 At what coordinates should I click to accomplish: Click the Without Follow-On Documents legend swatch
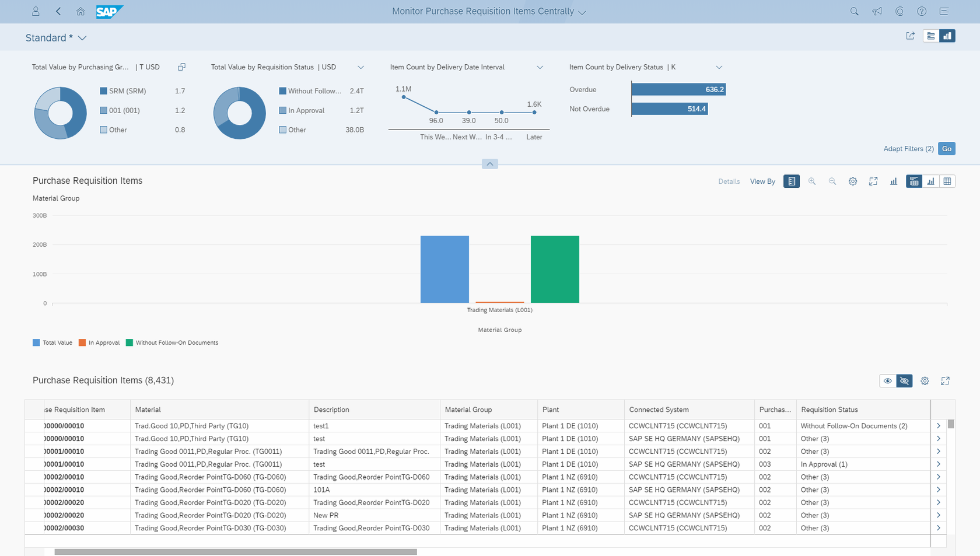click(129, 343)
